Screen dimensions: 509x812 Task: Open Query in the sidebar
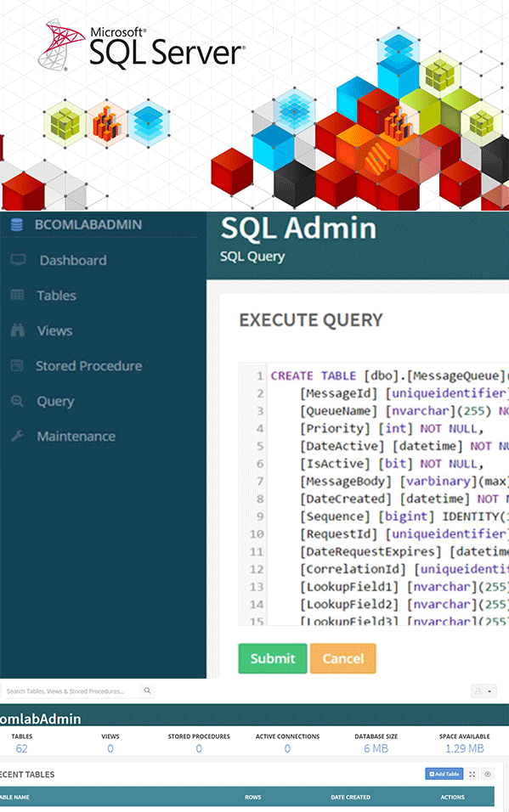[x=55, y=402]
